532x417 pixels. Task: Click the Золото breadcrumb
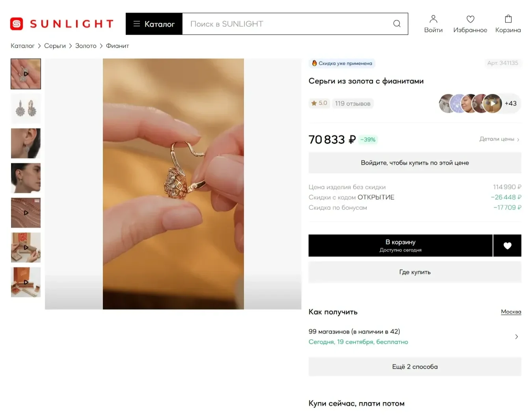click(x=86, y=46)
